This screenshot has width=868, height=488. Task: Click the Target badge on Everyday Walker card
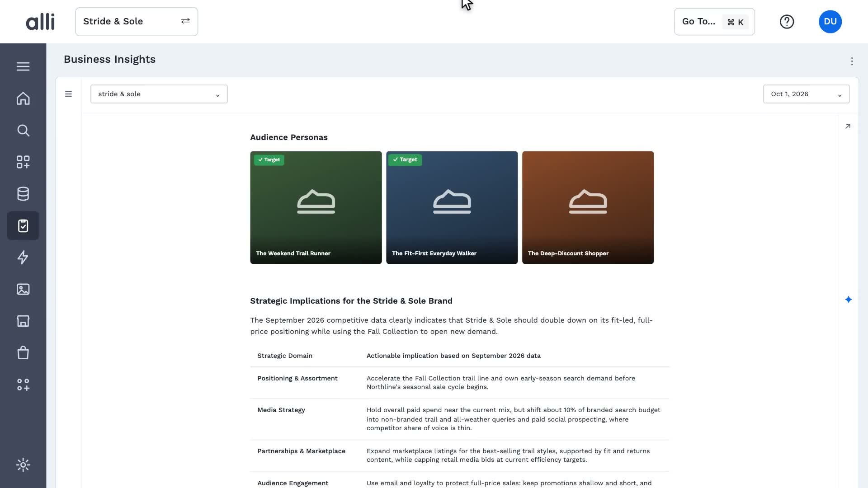(405, 160)
